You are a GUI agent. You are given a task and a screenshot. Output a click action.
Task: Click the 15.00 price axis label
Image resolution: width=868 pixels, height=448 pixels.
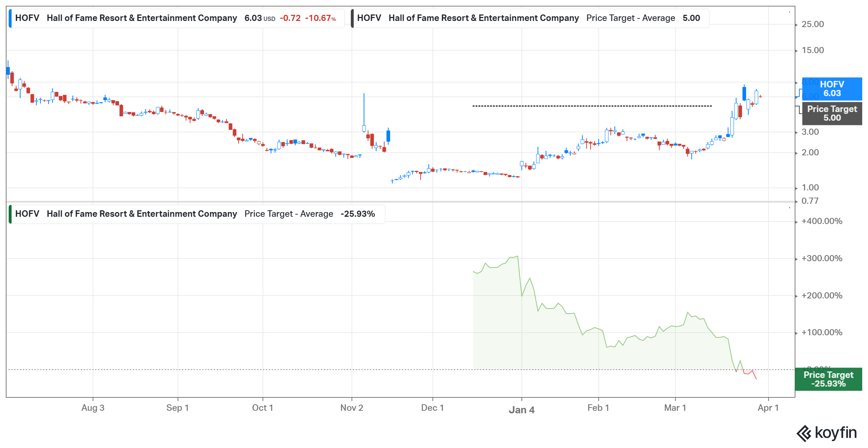point(813,50)
